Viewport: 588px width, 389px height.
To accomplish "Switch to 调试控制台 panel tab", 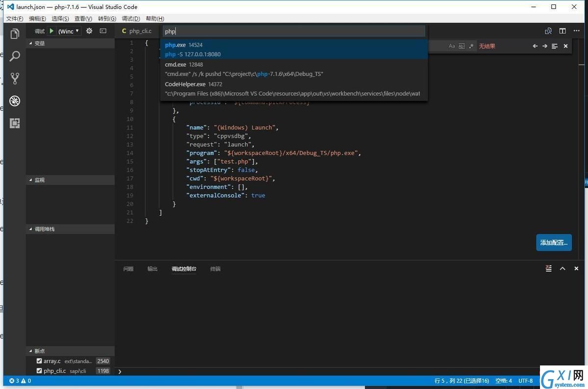I will pos(184,269).
